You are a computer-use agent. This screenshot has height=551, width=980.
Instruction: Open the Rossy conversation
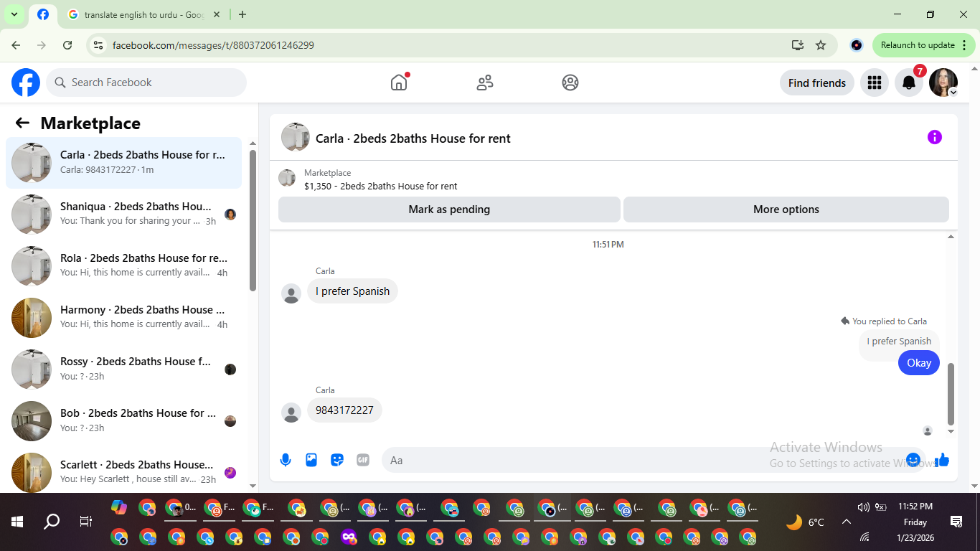click(x=124, y=369)
